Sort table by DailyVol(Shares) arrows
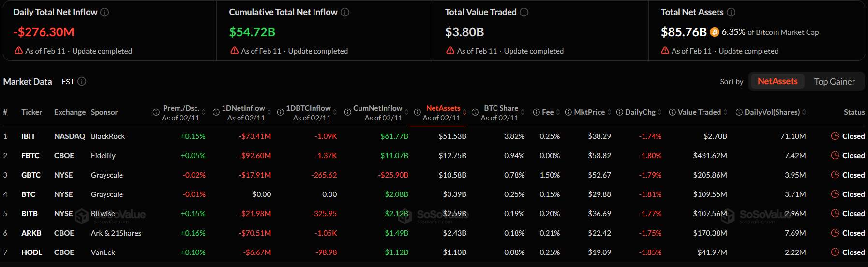The image size is (868, 267). (804, 112)
